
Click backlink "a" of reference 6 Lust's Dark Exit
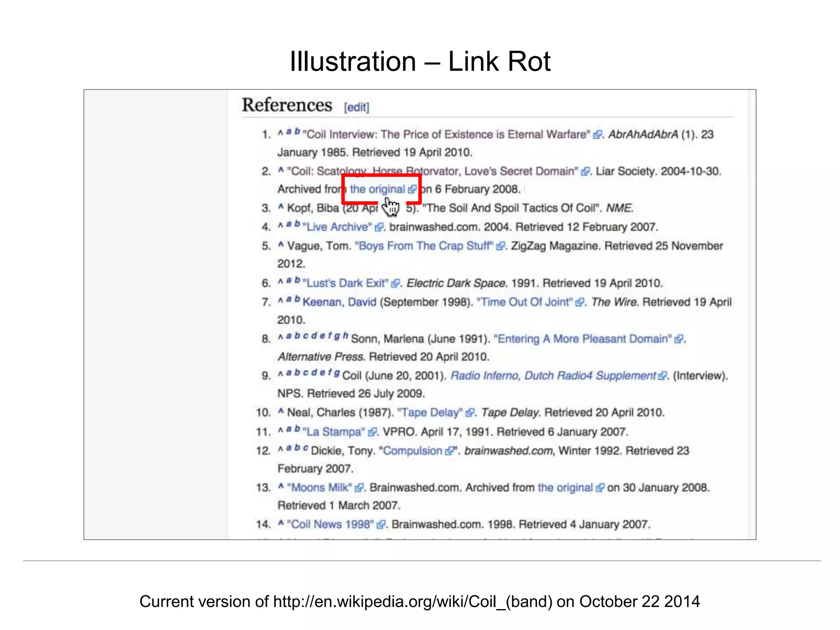coord(289,281)
